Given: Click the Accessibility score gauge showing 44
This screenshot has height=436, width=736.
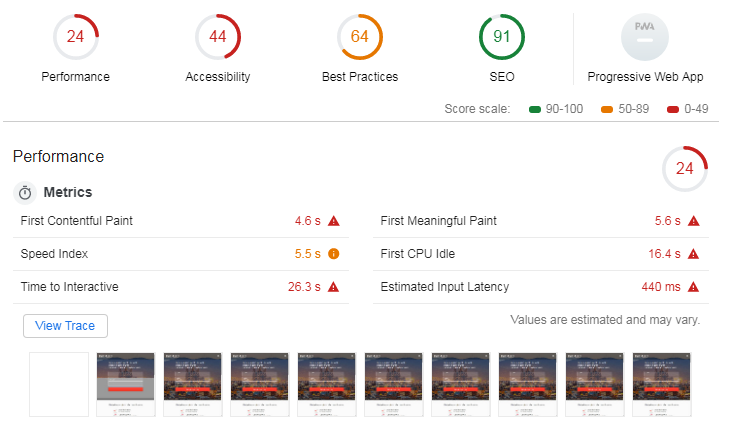Looking at the screenshot, I should 218,37.
